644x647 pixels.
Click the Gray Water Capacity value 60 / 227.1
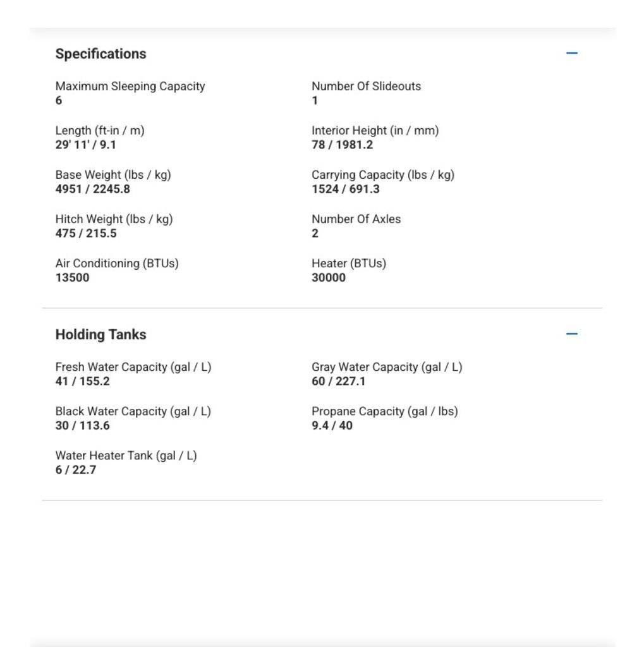(x=339, y=381)
